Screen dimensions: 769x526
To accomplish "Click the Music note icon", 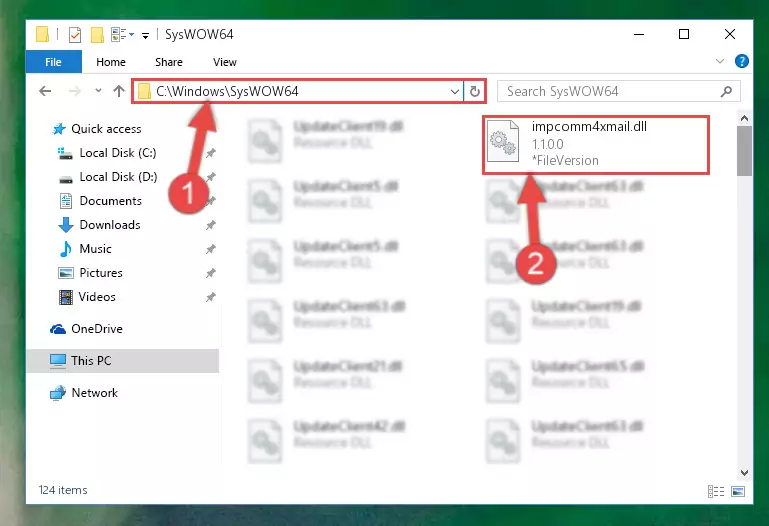I will coord(66,249).
